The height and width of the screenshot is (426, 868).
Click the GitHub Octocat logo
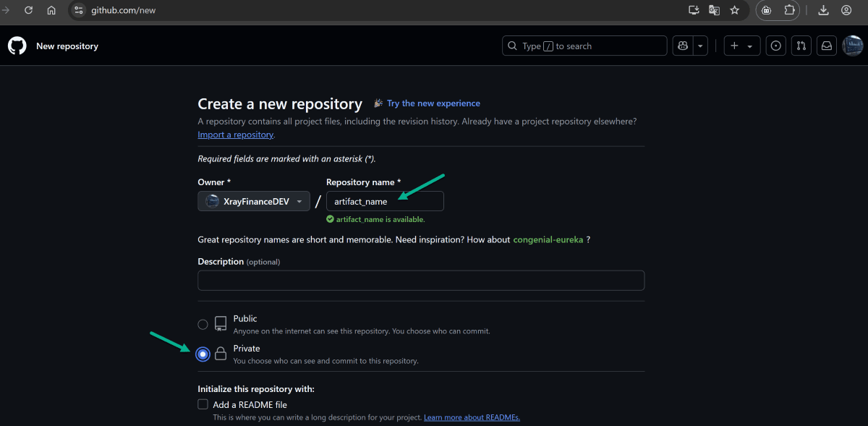(17, 45)
